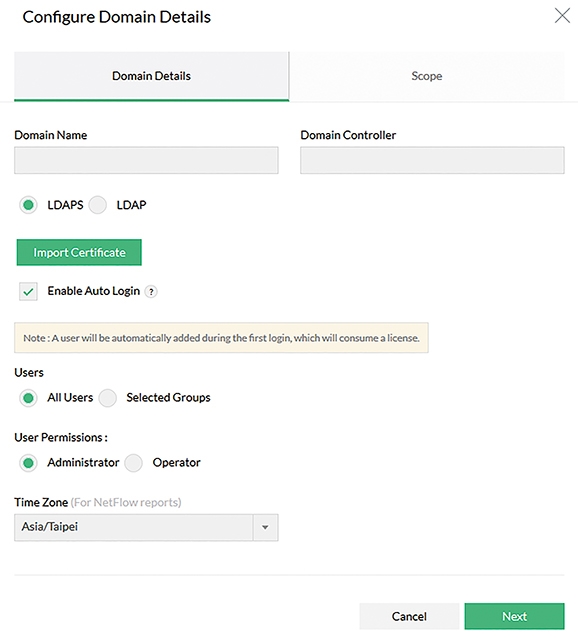
Task: Click the Enable Auto Login label text
Action: click(x=94, y=291)
